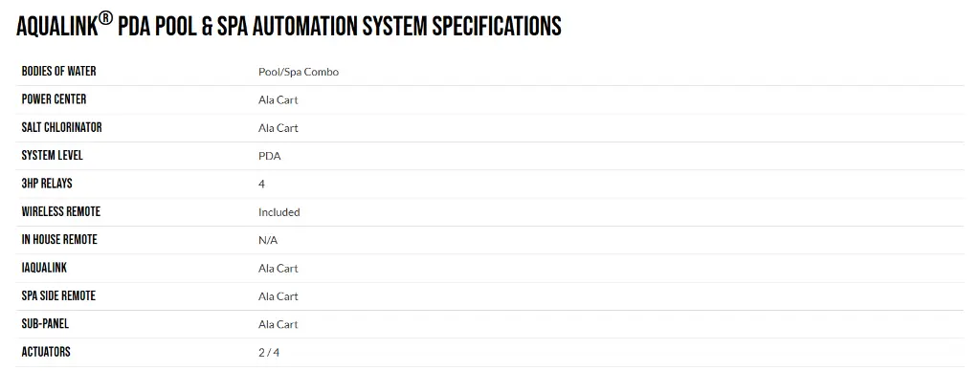Image resolution: width=980 pixels, height=371 pixels.
Task: Click the Included value for Wireless Remote
Action: 278,212
